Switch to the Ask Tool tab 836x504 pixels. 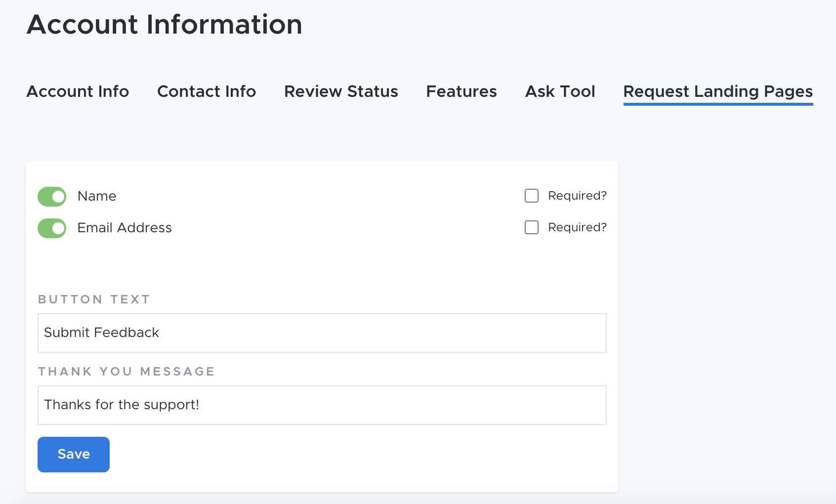tap(560, 91)
